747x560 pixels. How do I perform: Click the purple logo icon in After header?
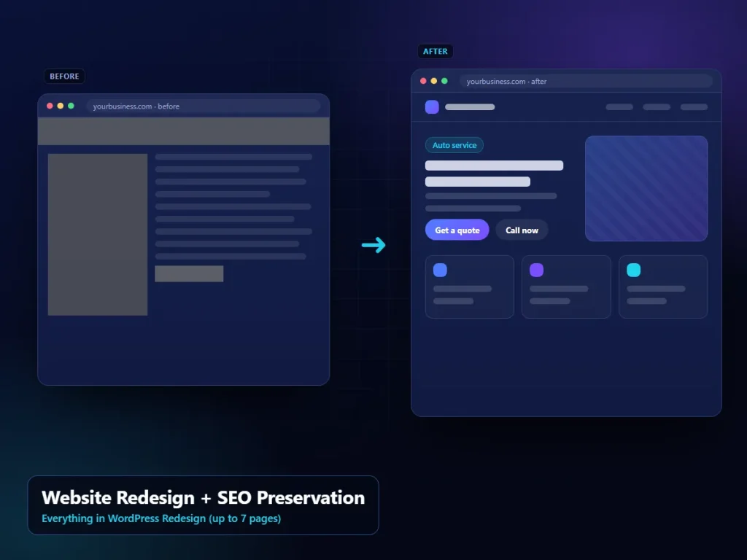coord(432,106)
